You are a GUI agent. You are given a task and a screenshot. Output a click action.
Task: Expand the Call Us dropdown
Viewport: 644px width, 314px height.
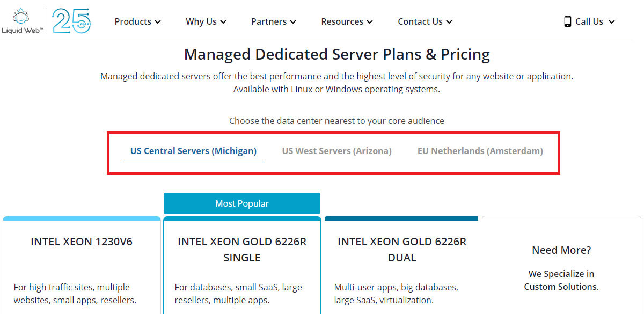point(589,21)
